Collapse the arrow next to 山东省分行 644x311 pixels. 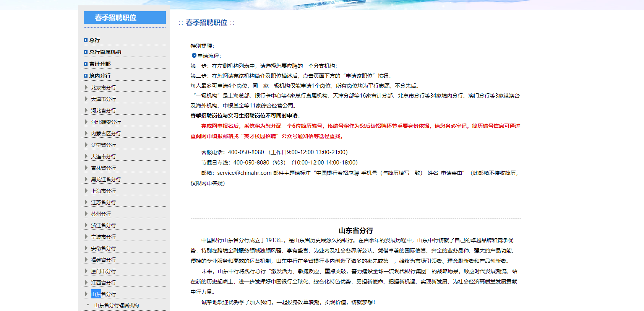coord(86,294)
